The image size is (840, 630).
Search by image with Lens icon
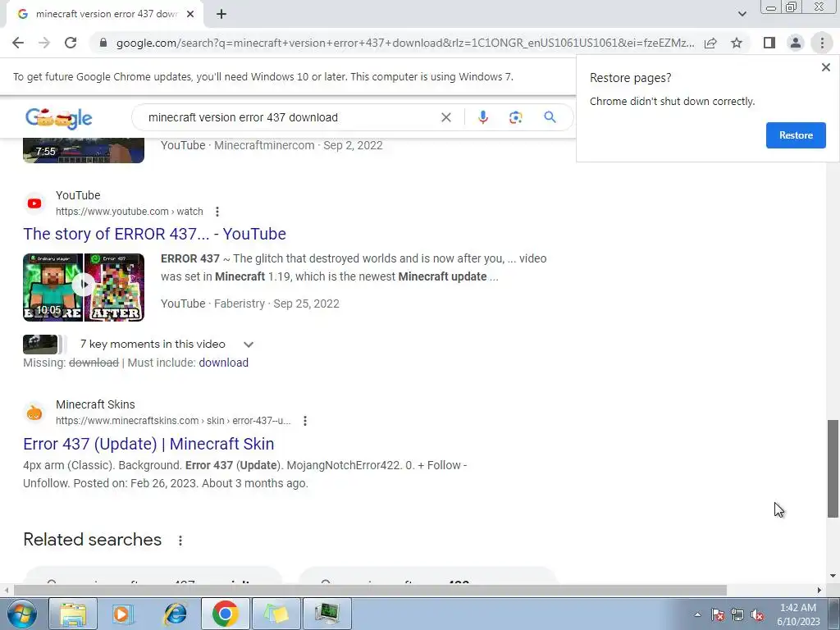pyautogui.click(x=515, y=117)
